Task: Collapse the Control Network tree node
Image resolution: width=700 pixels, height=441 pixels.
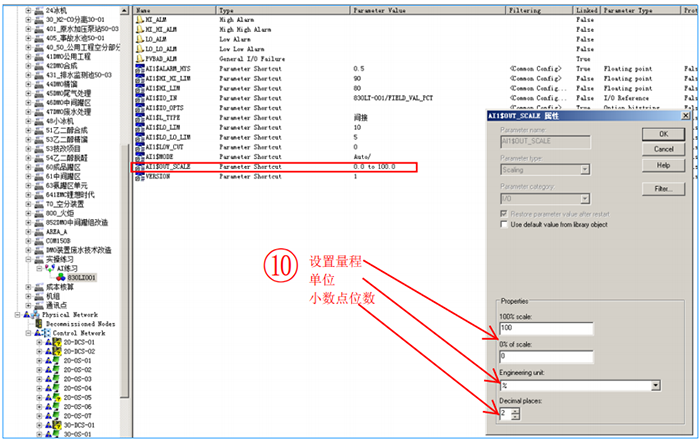Action: tap(30, 333)
